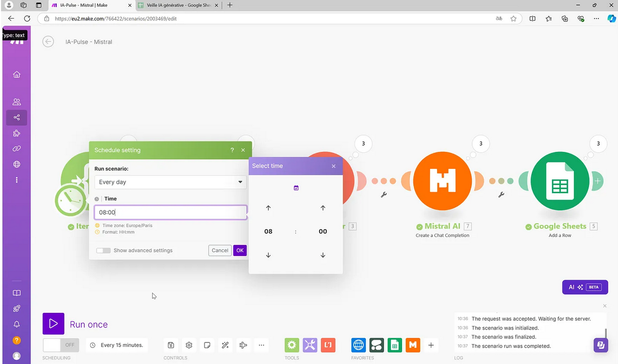Click the Mistral AI operations bubble 3

[480, 144]
